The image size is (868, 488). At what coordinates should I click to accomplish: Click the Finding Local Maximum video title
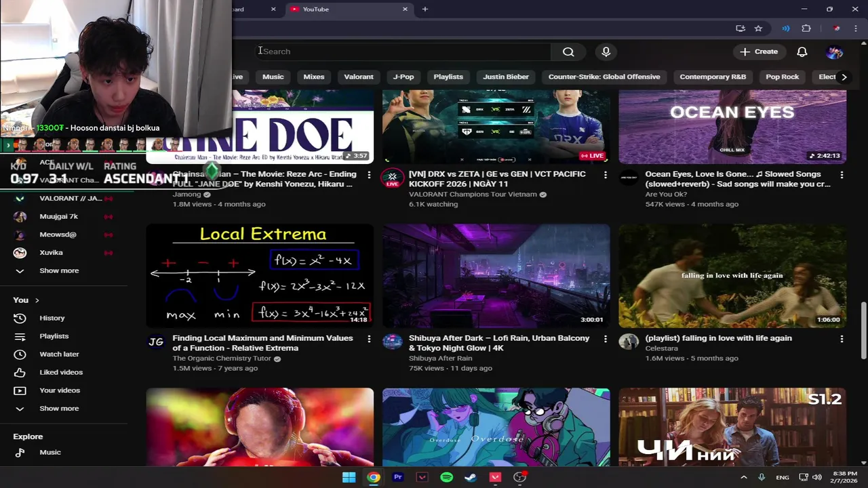pyautogui.click(x=262, y=343)
